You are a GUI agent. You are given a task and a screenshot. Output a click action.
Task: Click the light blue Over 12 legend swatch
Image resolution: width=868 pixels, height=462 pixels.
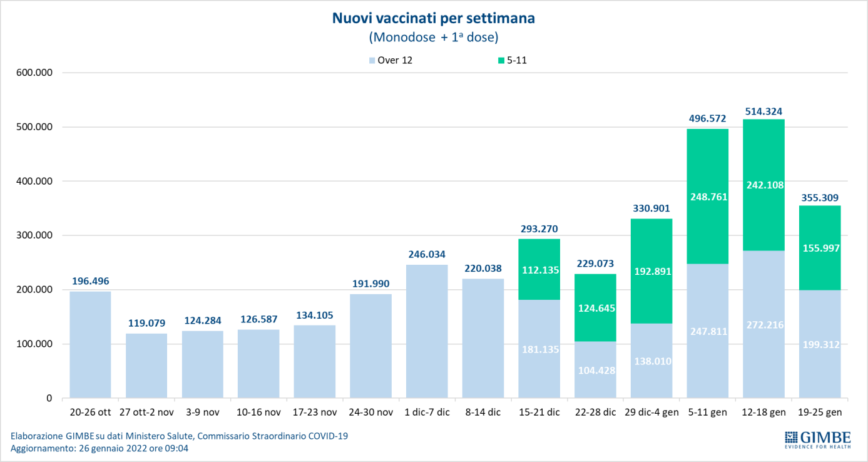point(372,61)
